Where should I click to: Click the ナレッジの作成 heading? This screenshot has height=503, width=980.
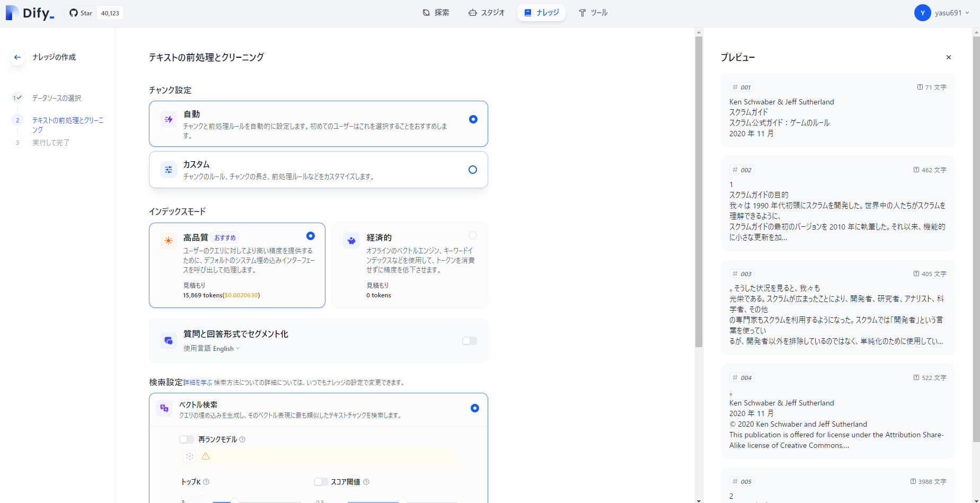[54, 57]
